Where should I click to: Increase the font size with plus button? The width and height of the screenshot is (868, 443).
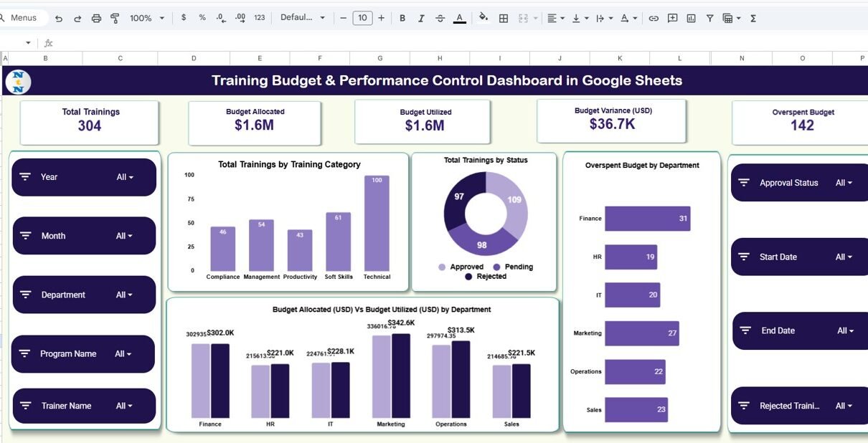tap(381, 18)
